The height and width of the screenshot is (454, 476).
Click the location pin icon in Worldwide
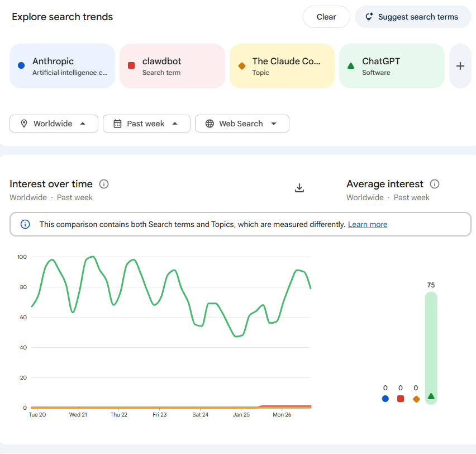24,124
